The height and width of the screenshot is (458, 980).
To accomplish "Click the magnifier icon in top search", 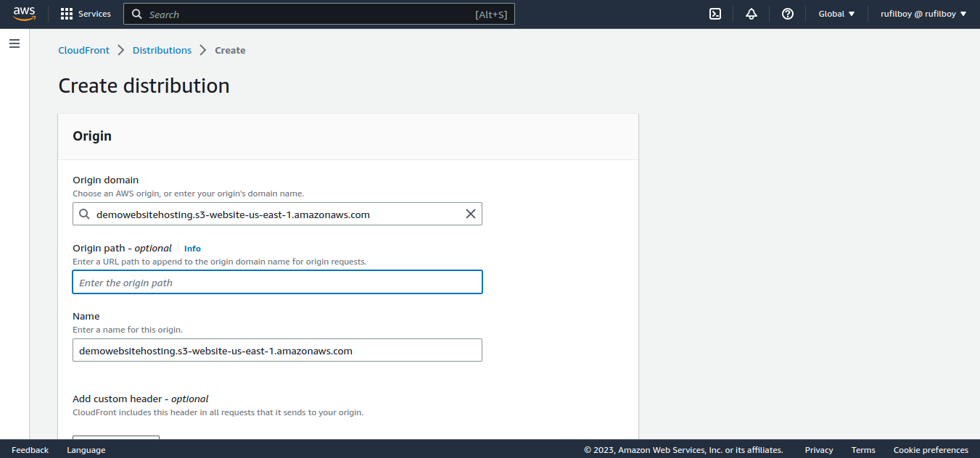I will click(x=136, y=14).
